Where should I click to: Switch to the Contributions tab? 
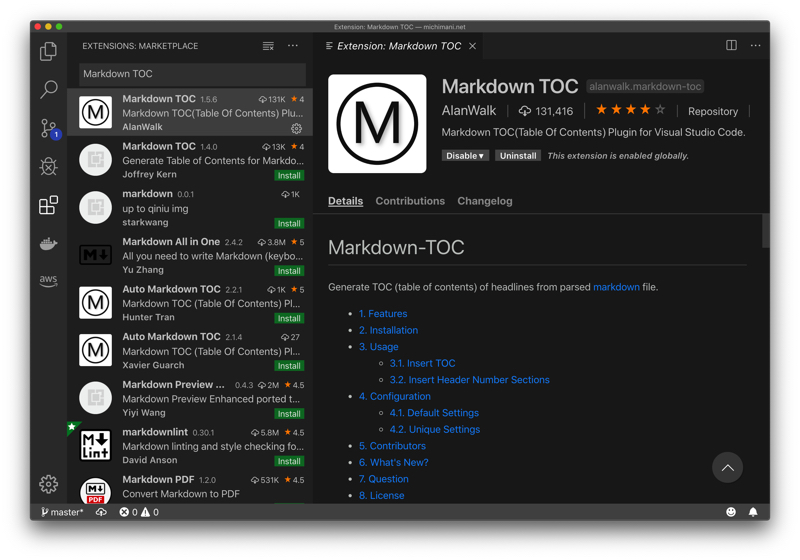[410, 201]
